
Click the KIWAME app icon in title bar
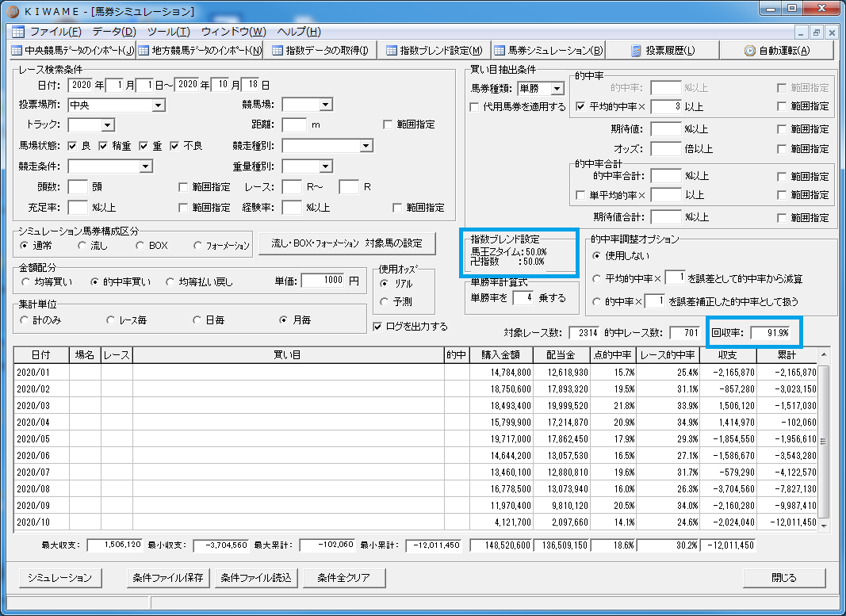[13, 11]
